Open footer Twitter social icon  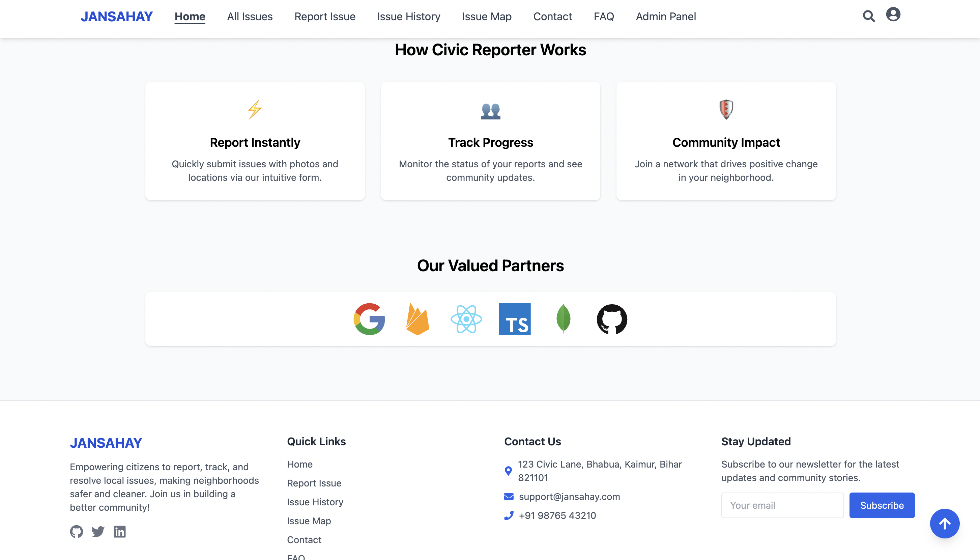click(x=98, y=531)
